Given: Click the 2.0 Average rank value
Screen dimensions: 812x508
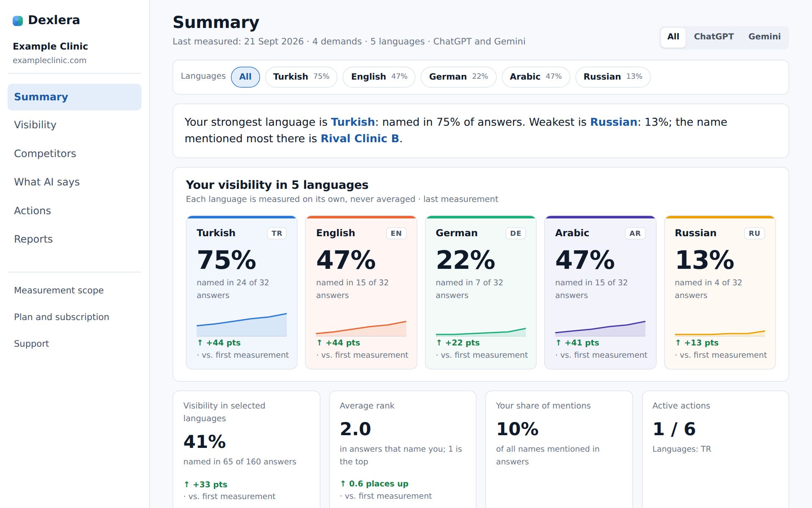Looking at the screenshot, I should pos(355,429).
